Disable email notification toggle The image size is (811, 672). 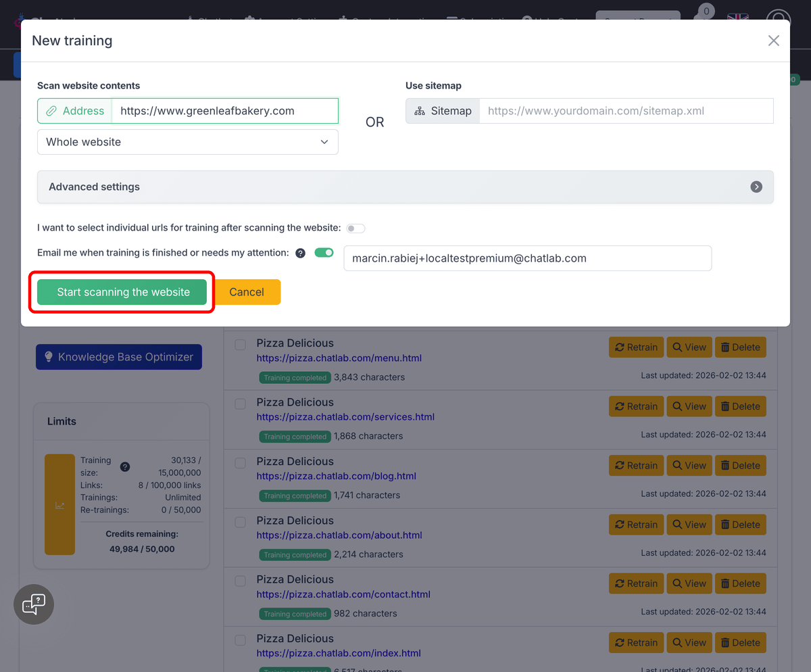tap(324, 252)
